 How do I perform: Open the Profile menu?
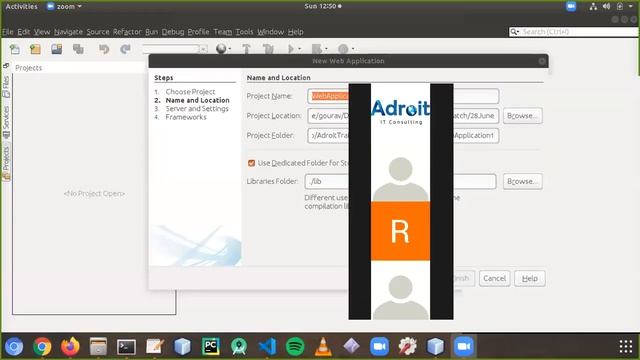[198, 32]
